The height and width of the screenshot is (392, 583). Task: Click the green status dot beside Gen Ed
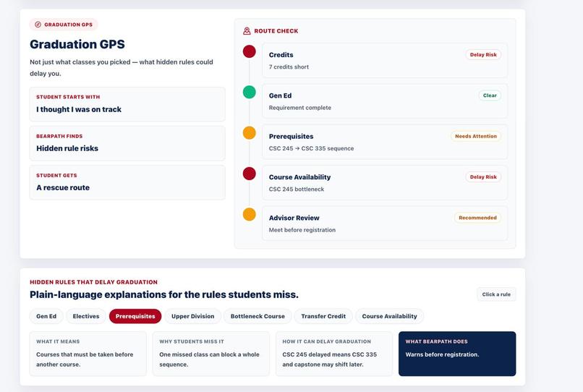click(249, 93)
